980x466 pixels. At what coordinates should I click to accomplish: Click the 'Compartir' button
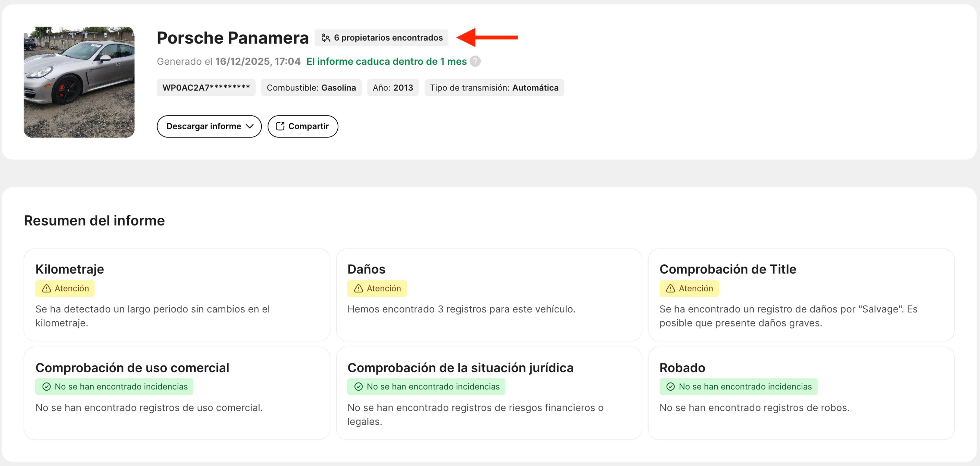tap(303, 126)
